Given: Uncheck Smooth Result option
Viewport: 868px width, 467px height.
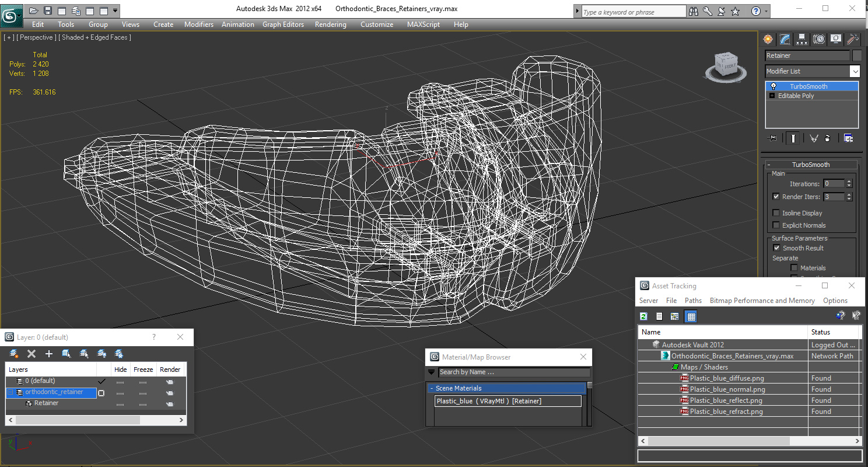Looking at the screenshot, I should [x=776, y=248].
